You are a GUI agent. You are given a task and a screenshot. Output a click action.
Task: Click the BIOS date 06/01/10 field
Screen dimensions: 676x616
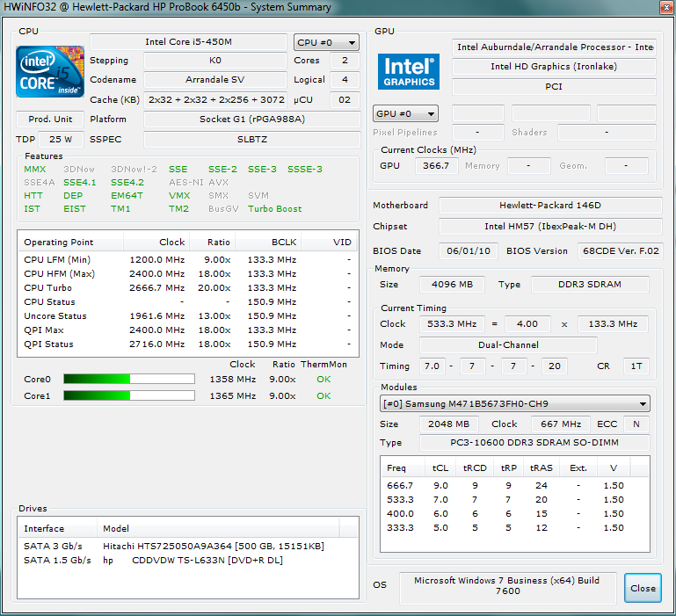(x=469, y=251)
